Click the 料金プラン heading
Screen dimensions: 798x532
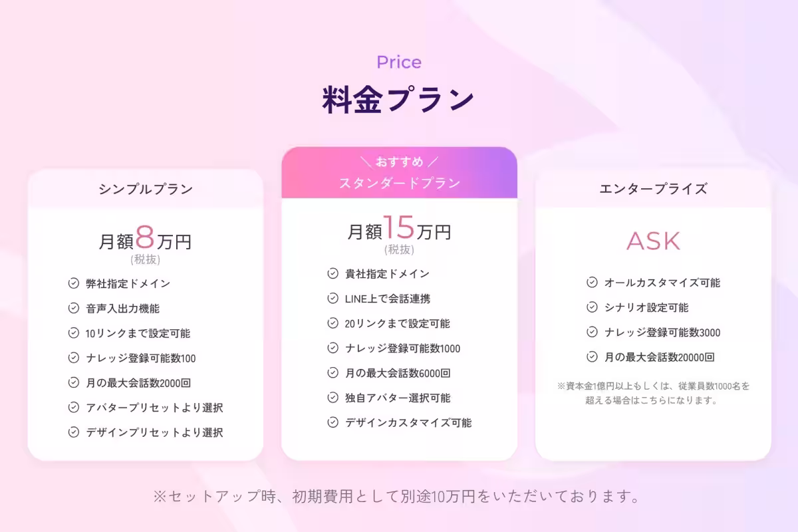point(398,100)
